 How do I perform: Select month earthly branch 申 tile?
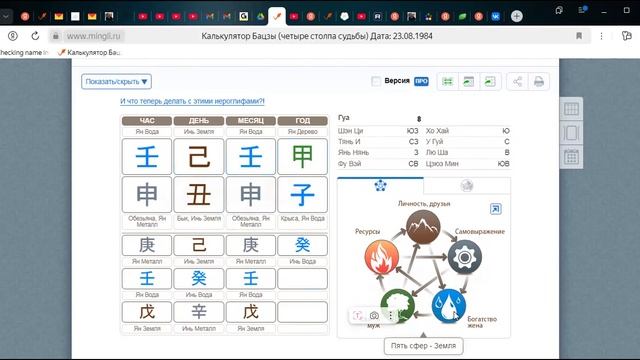[x=251, y=194]
